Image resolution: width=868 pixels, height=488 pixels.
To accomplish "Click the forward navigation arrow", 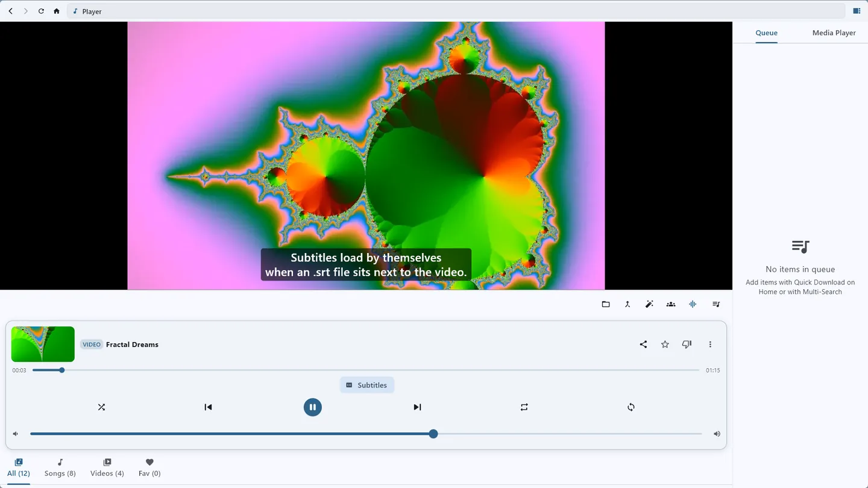I will point(25,11).
